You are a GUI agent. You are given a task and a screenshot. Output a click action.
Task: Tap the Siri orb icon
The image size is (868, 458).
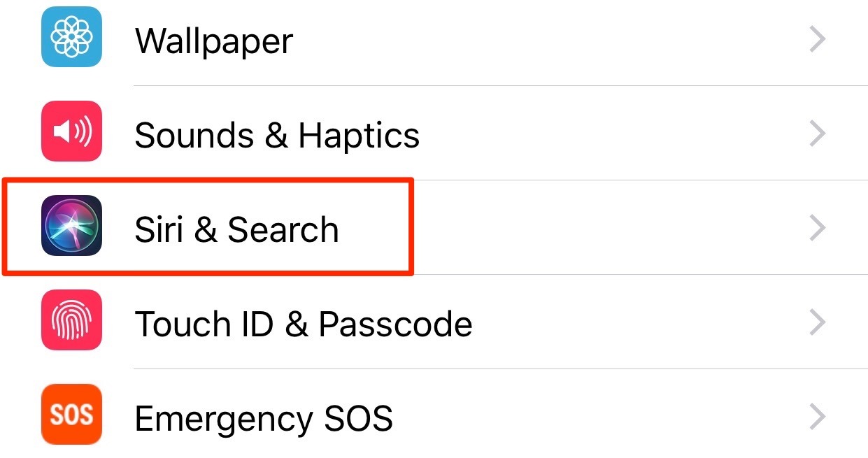click(x=71, y=226)
